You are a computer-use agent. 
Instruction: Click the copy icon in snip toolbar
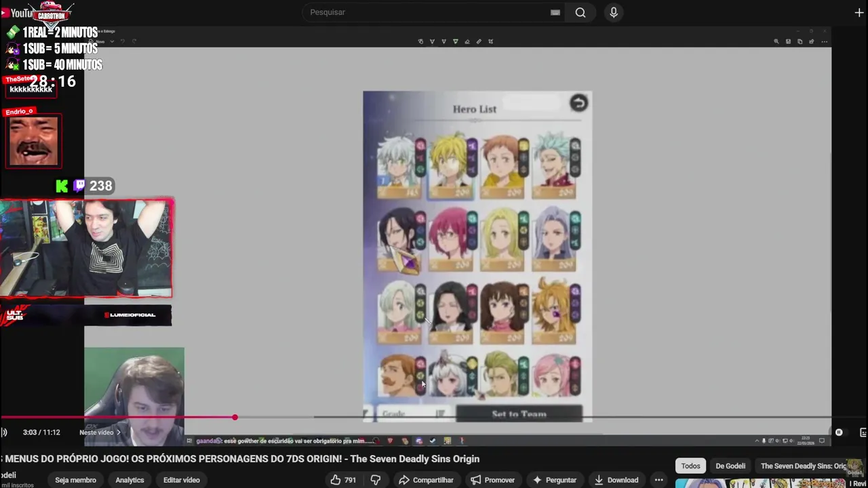point(800,41)
